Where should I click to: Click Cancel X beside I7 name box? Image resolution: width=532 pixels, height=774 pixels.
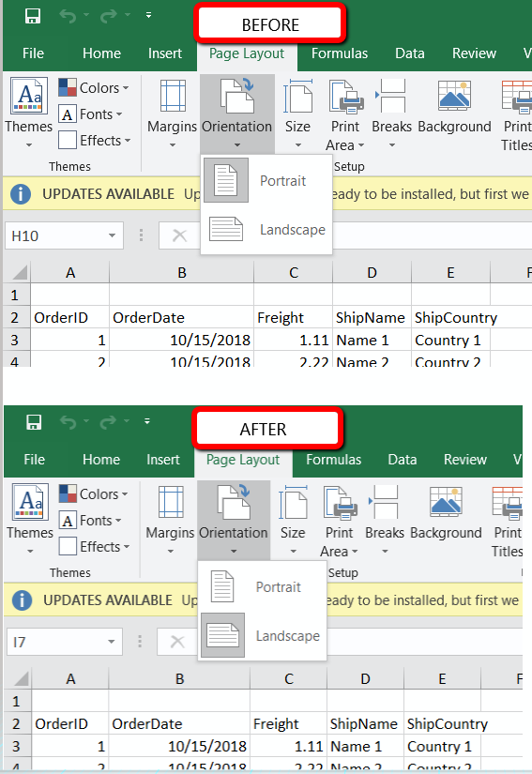point(177,642)
